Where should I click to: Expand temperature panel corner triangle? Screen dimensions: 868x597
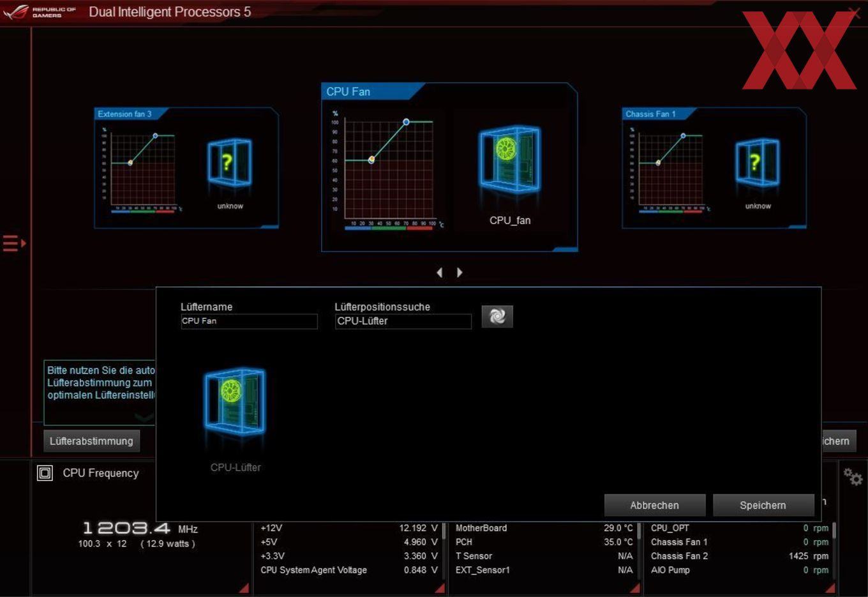pyautogui.click(x=634, y=588)
